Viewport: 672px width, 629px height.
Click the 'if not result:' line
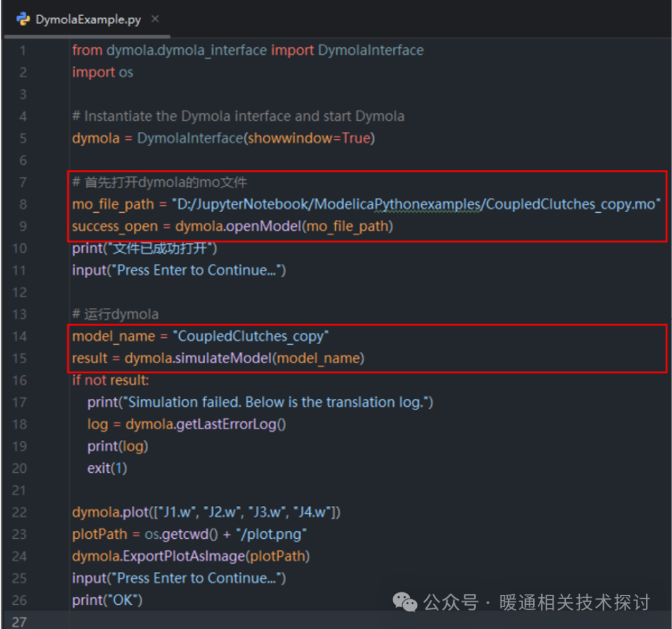[111, 381]
